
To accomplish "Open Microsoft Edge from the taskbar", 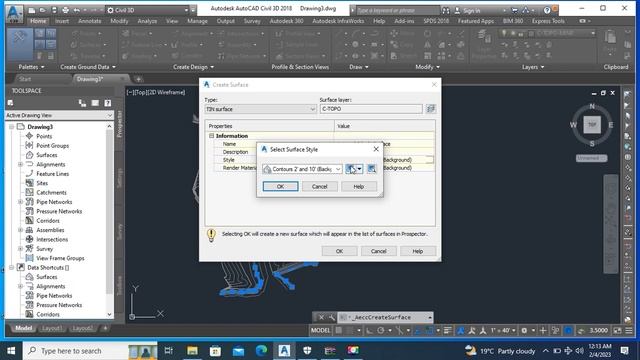I will pos(261,351).
